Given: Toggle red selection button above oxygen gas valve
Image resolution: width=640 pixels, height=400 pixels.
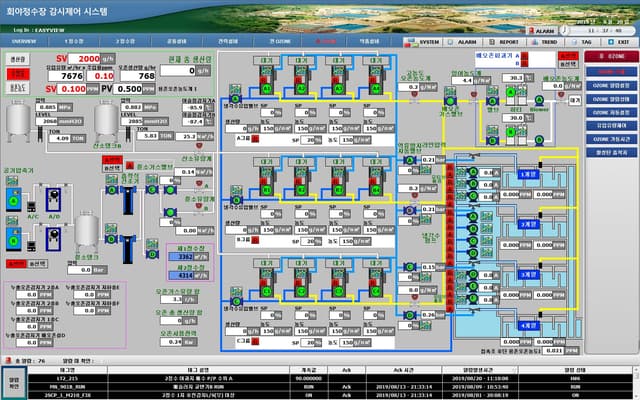Looking at the screenshot, I should [x=112, y=160].
